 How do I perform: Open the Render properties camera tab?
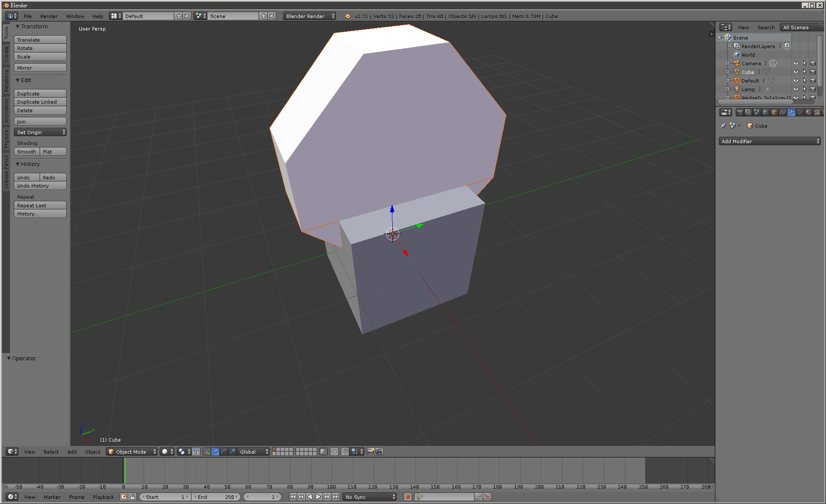click(x=740, y=112)
